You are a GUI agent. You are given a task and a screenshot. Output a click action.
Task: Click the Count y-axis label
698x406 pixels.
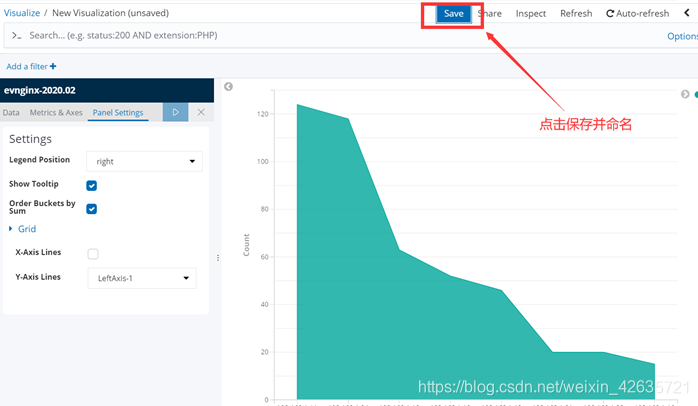pyautogui.click(x=246, y=245)
